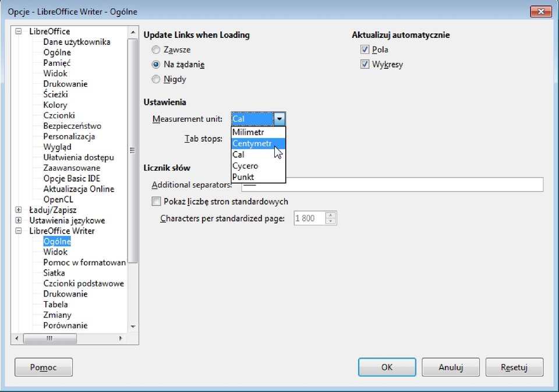The width and height of the screenshot is (559, 392).
Task: Click the Pomoc button
Action: [44, 367]
